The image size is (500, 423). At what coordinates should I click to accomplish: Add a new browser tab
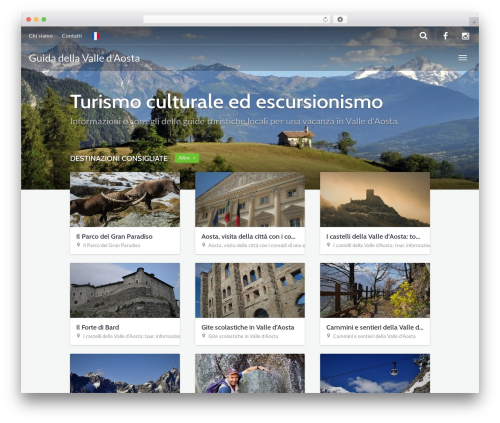pyautogui.click(x=474, y=22)
